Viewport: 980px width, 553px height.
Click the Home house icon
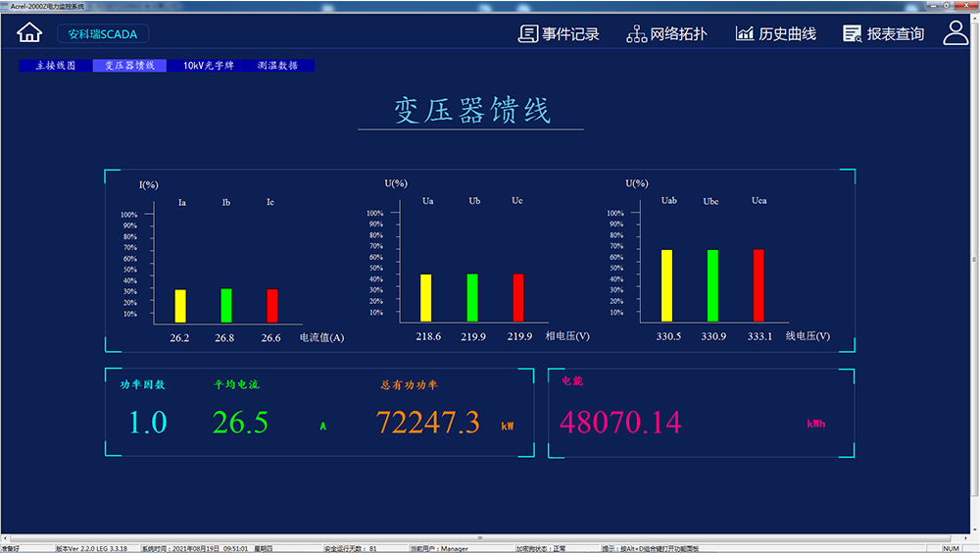[x=29, y=33]
